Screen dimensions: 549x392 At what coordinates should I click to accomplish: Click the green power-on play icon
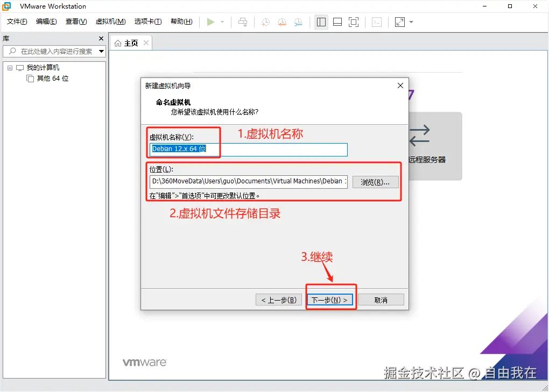coord(210,22)
